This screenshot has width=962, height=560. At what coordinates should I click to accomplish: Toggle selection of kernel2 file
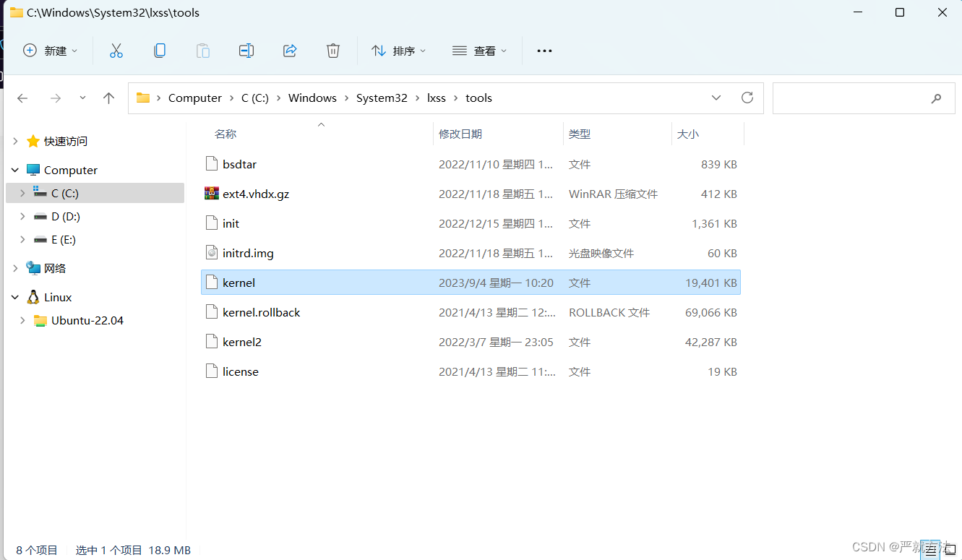[241, 341]
